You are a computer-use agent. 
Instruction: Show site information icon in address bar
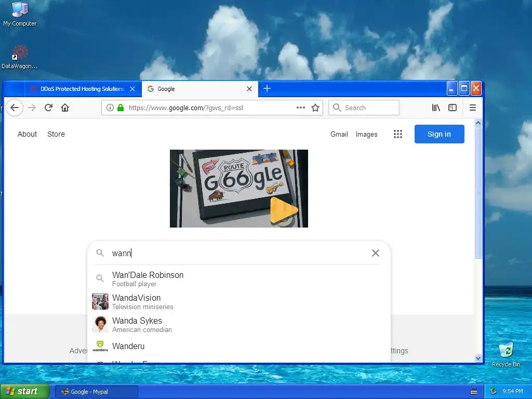tap(110, 108)
